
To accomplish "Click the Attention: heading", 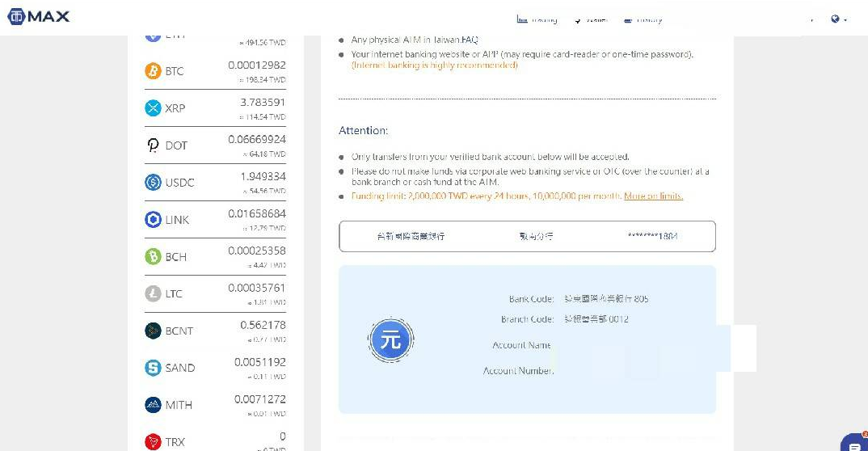I will point(363,131).
